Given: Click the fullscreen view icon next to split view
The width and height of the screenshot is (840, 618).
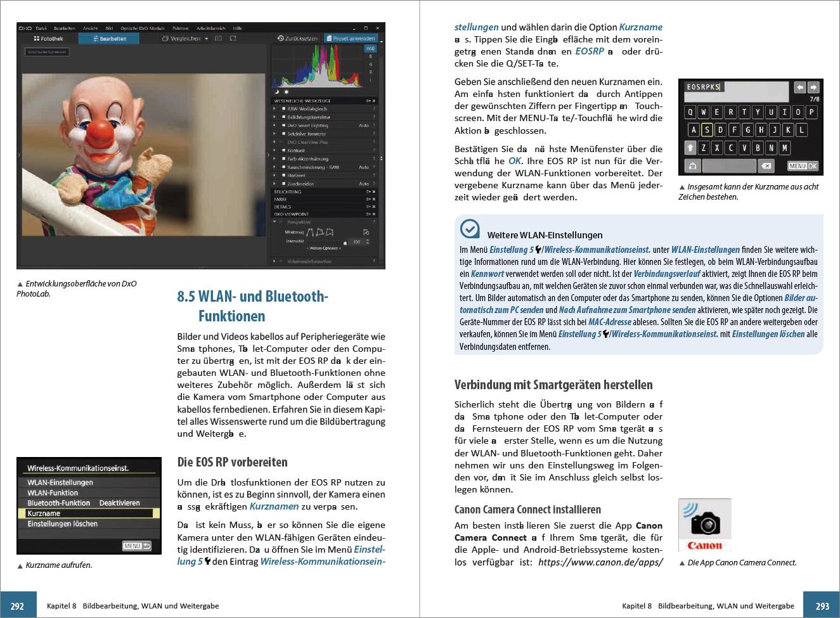Looking at the screenshot, I should coord(233,39).
